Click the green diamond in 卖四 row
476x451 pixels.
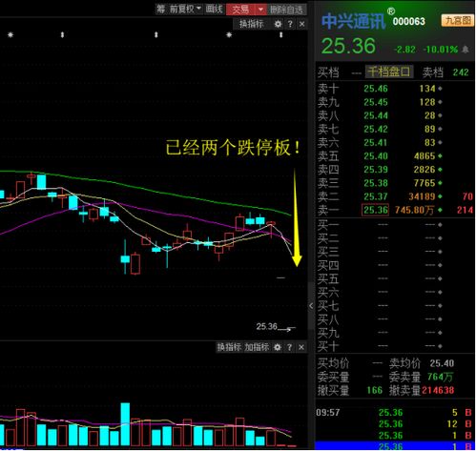[x=440, y=170]
